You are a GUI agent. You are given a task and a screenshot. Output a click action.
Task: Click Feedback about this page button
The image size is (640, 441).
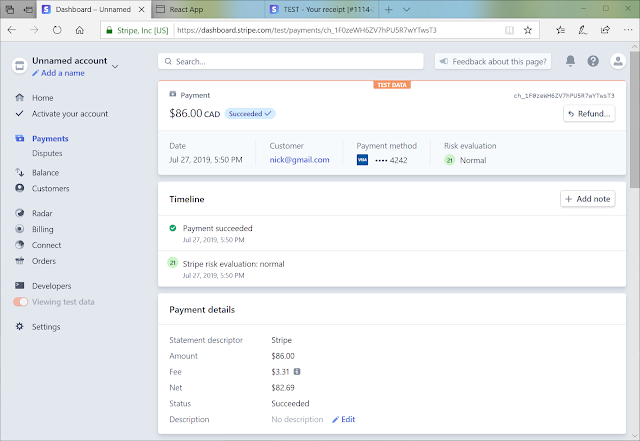pyautogui.click(x=493, y=61)
